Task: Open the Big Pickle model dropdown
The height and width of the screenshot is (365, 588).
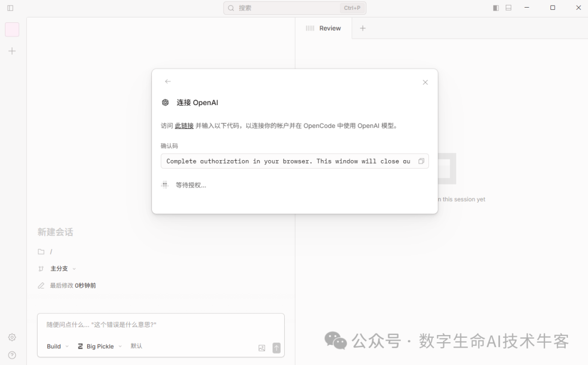Action: [100, 346]
